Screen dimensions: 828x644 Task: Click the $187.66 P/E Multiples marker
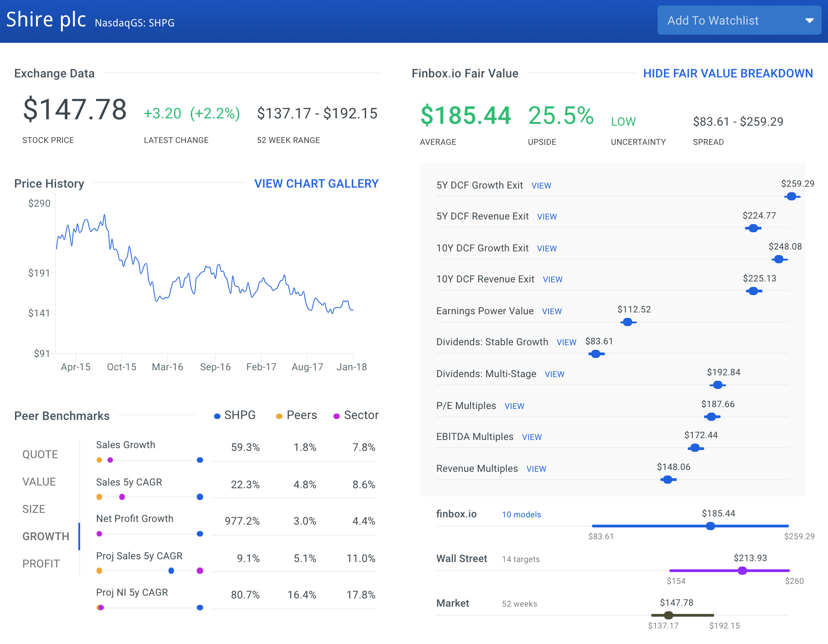click(711, 416)
